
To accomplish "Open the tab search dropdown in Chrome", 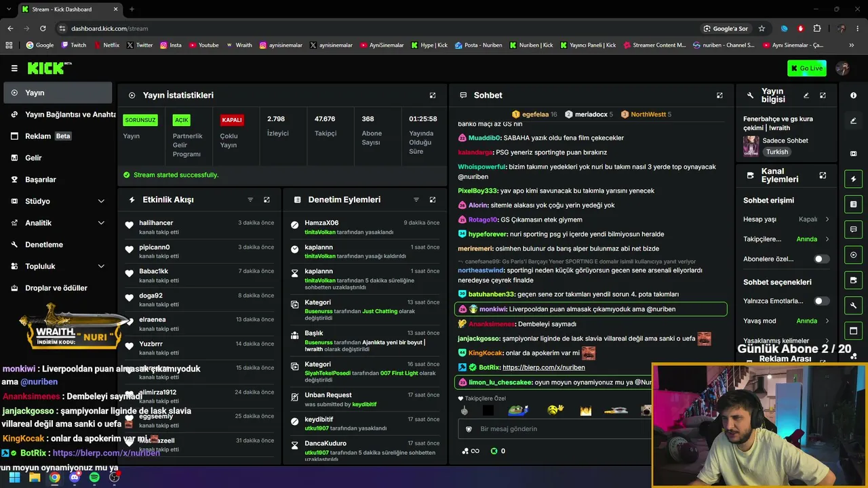I will pos(9,9).
